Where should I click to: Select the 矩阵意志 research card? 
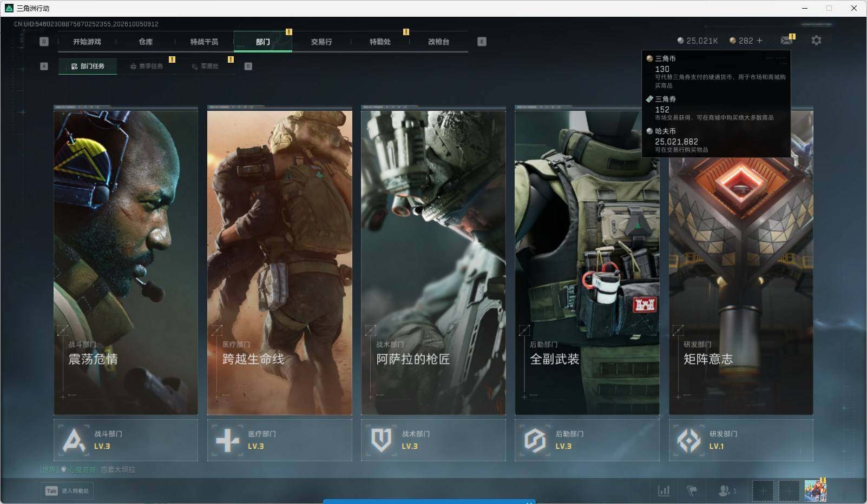pos(741,260)
